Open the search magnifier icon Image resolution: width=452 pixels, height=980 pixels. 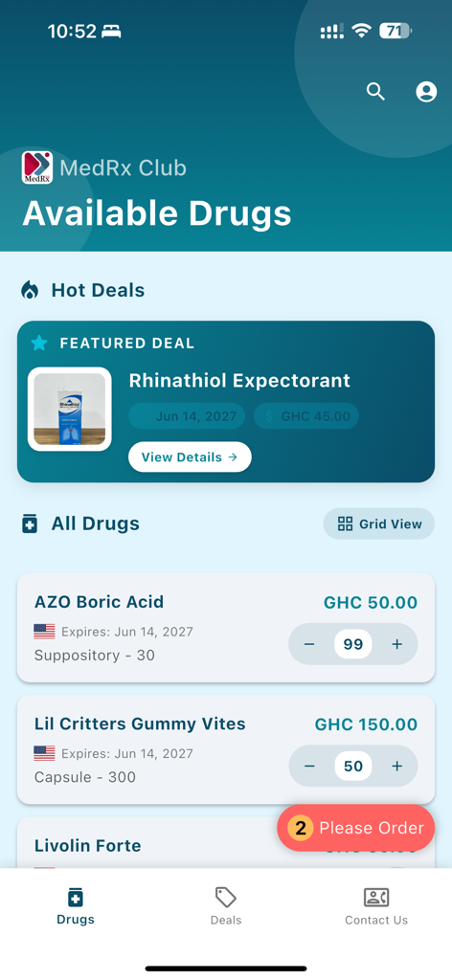(375, 92)
